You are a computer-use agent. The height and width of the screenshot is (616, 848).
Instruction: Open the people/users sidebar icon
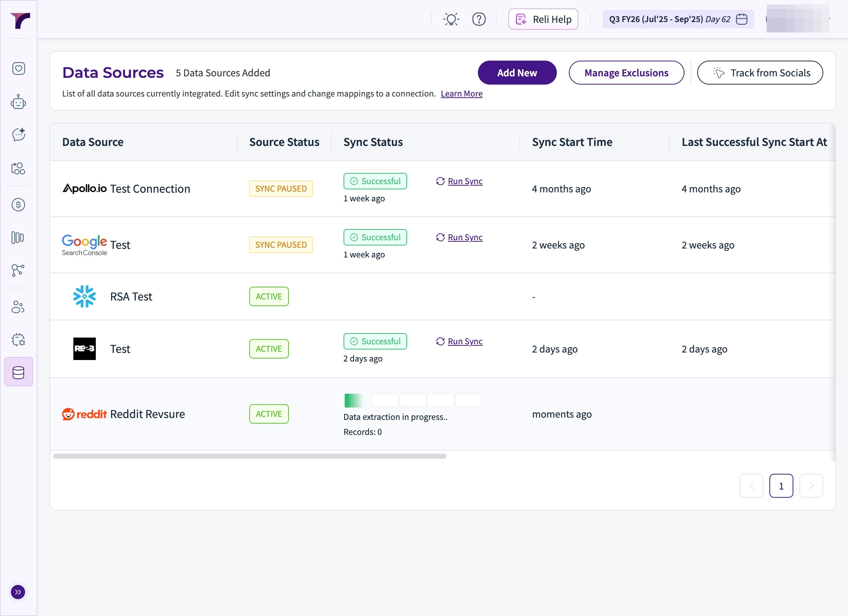(x=18, y=307)
